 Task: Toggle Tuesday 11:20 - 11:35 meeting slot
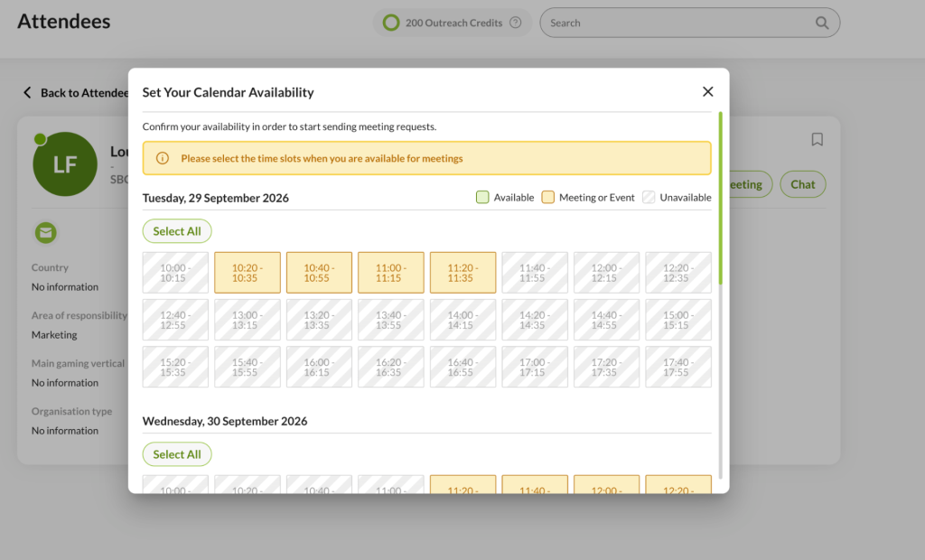click(x=463, y=273)
